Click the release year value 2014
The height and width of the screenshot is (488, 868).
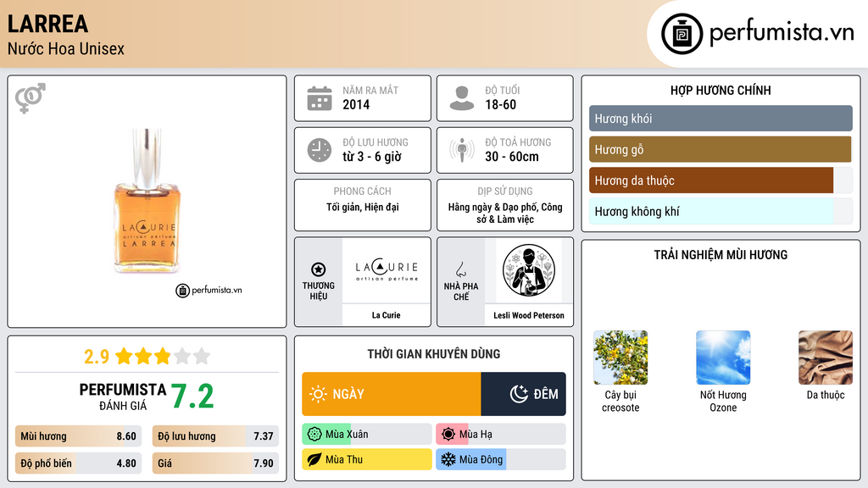click(x=356, y=104)
